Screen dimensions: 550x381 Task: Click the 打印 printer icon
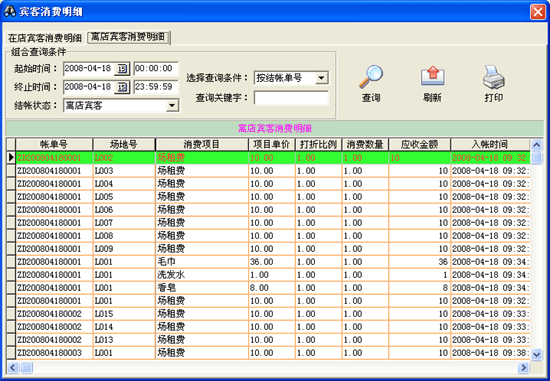494,77
